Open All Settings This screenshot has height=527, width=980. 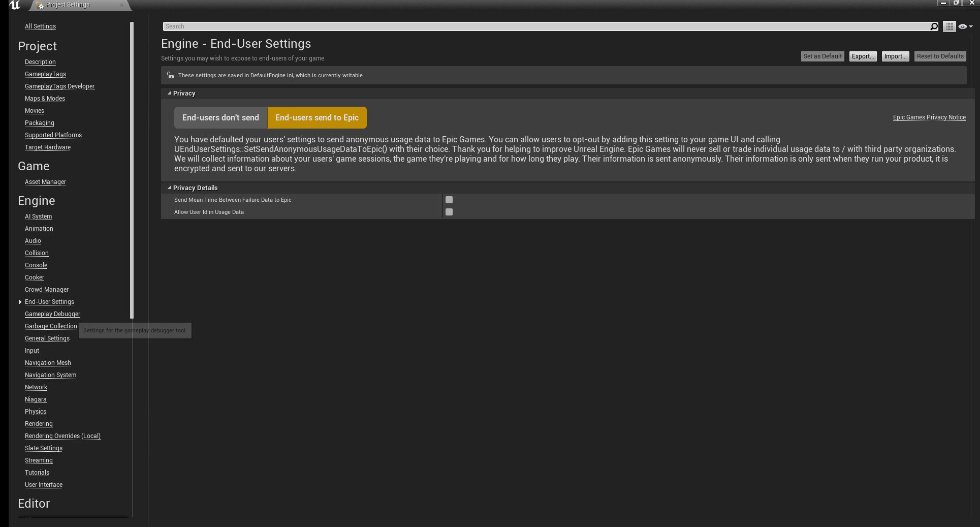(x=40, y=26)
